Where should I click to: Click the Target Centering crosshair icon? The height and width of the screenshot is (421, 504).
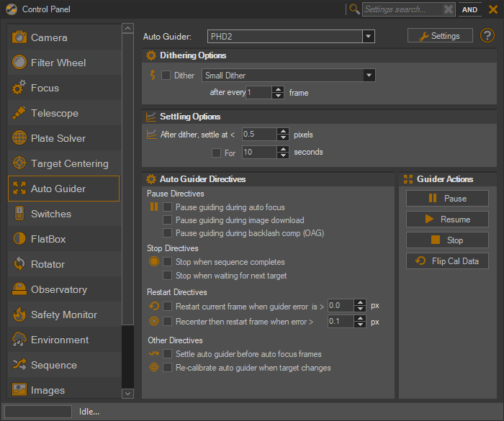click(x=19, y=163)
